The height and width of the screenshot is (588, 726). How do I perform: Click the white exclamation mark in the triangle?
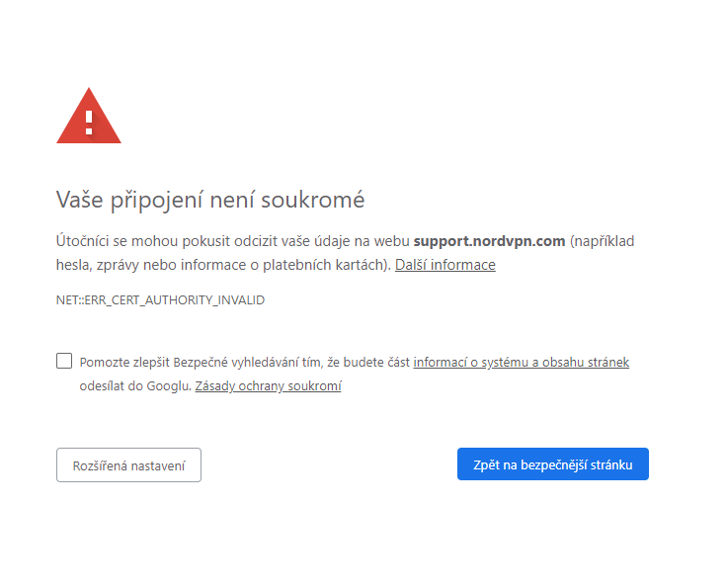(x=89, y=122)
